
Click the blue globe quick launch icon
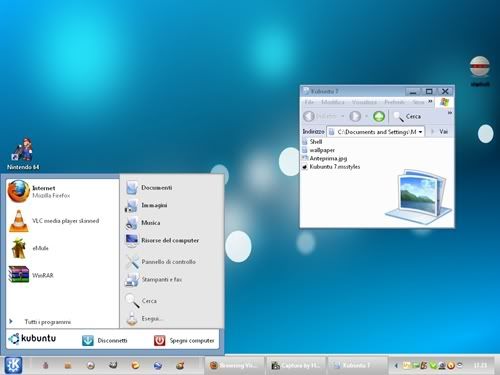point(158,366)
